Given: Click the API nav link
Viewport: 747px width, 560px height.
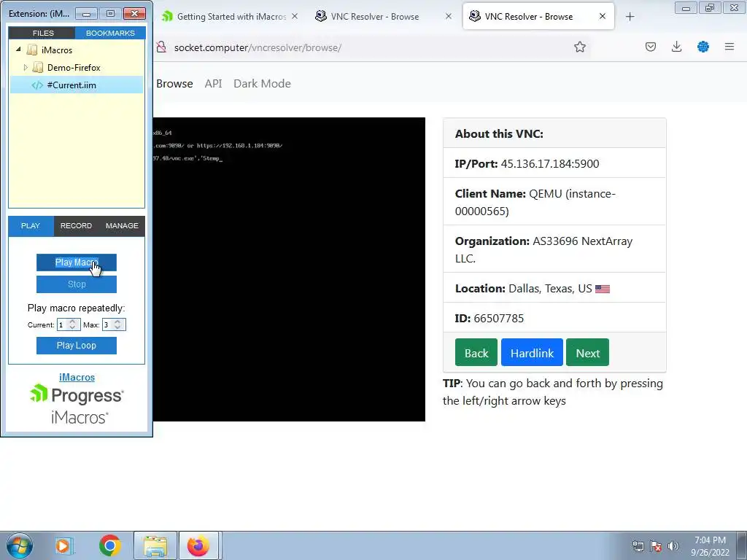Looking at the screenshot, I should 214,84.
